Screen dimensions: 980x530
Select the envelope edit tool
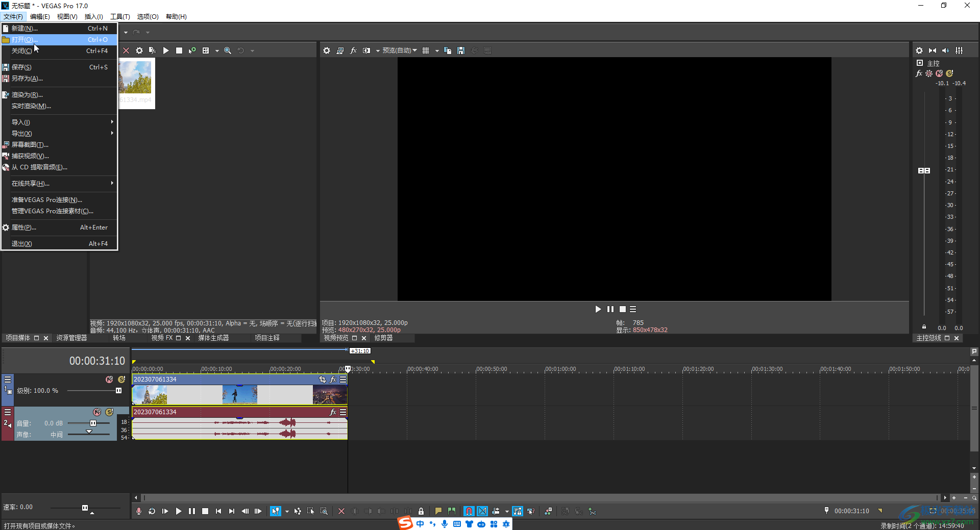[298, 511]
